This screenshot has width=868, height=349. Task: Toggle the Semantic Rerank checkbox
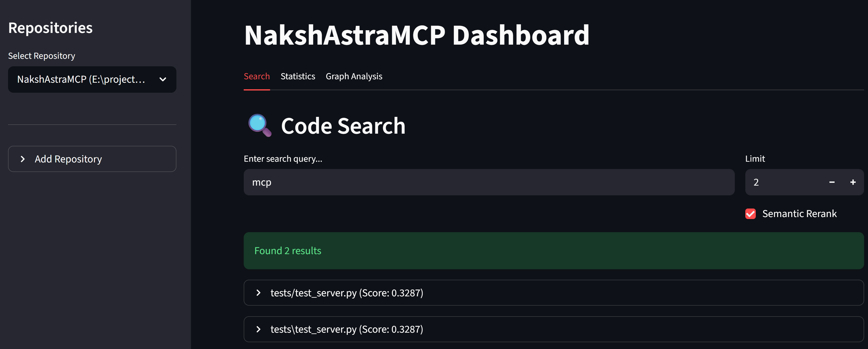pos(750,214)
